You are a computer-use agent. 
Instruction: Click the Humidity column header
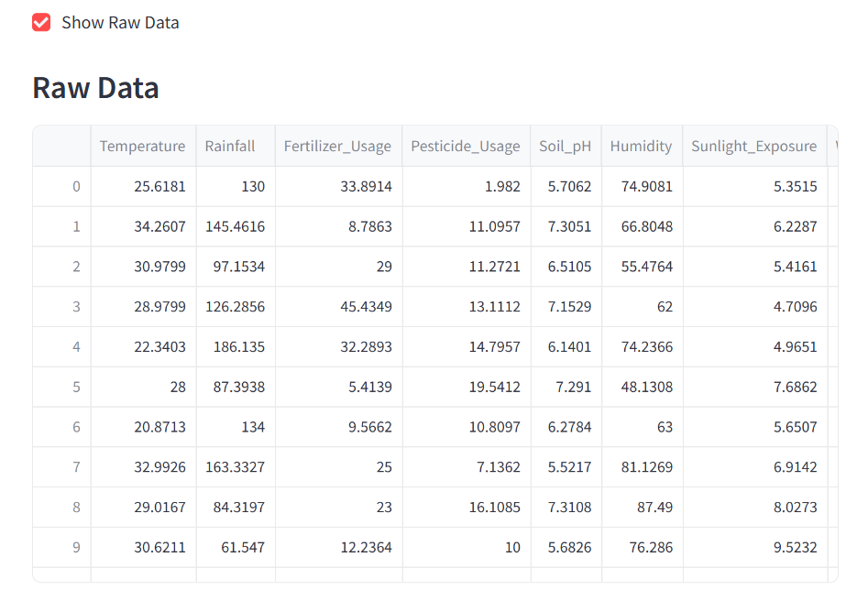643,146
